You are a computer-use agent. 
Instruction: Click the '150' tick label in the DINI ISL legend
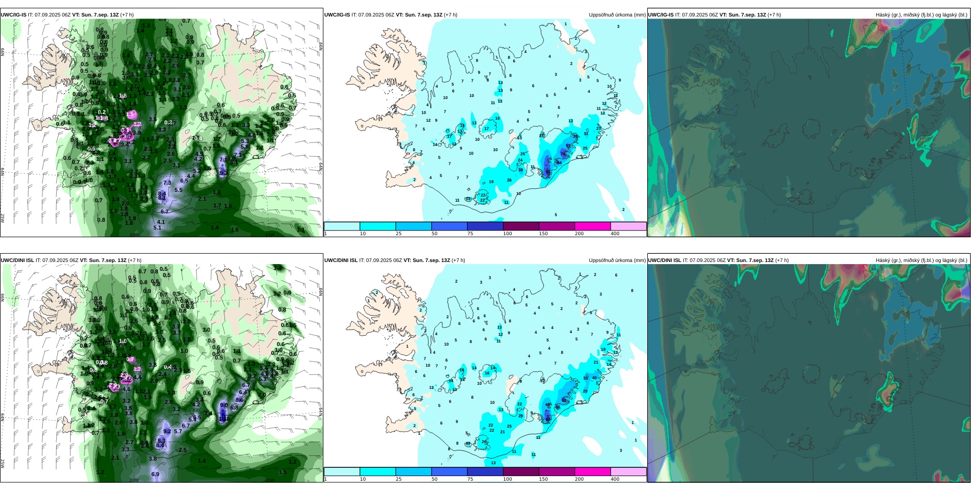tap(544, 479)
